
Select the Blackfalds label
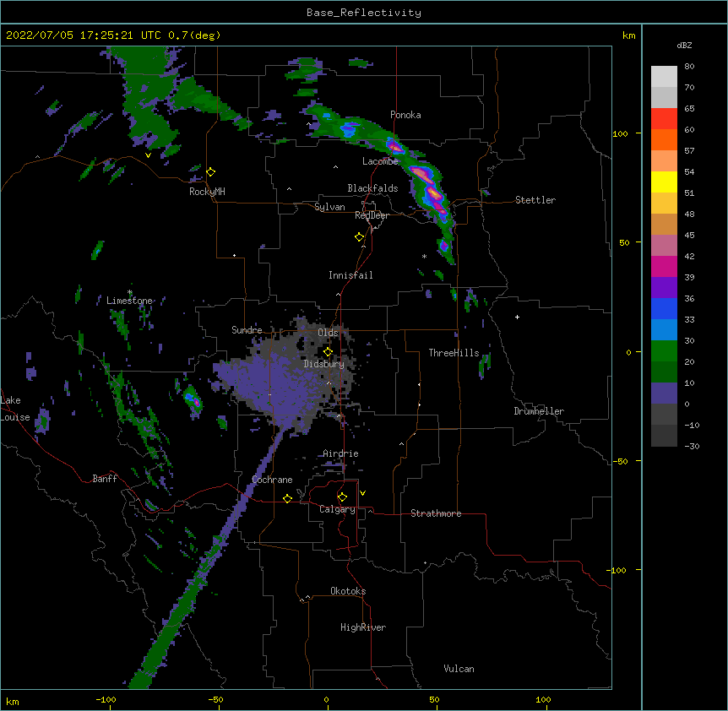pyautogui.click(x=372, y=188)
